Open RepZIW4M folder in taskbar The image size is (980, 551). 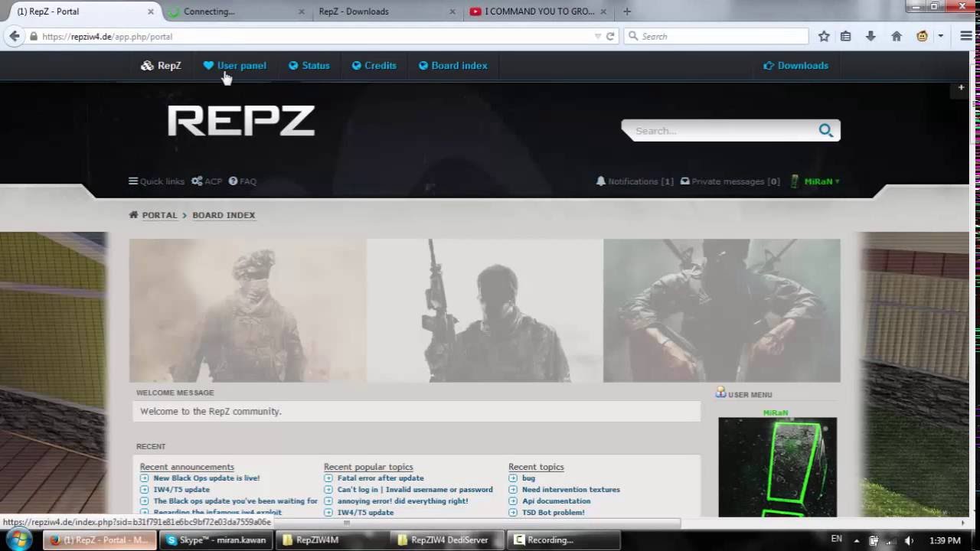[331, 540]
